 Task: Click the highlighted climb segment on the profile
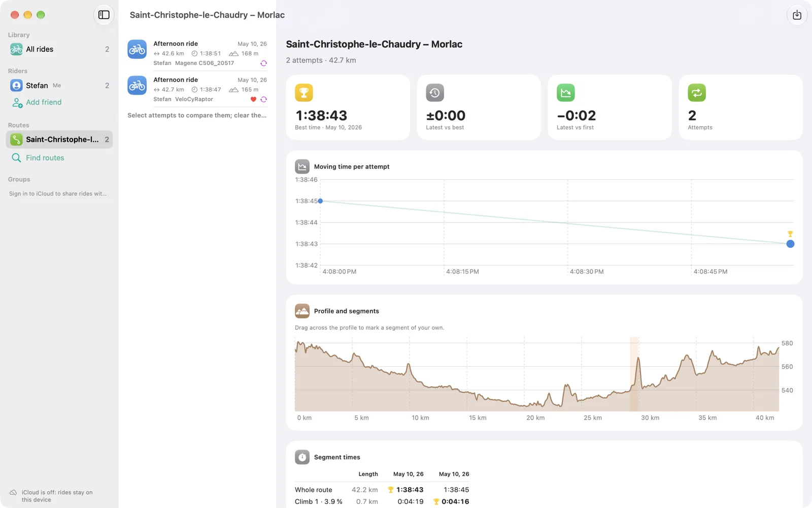click(x=634, y=374)
